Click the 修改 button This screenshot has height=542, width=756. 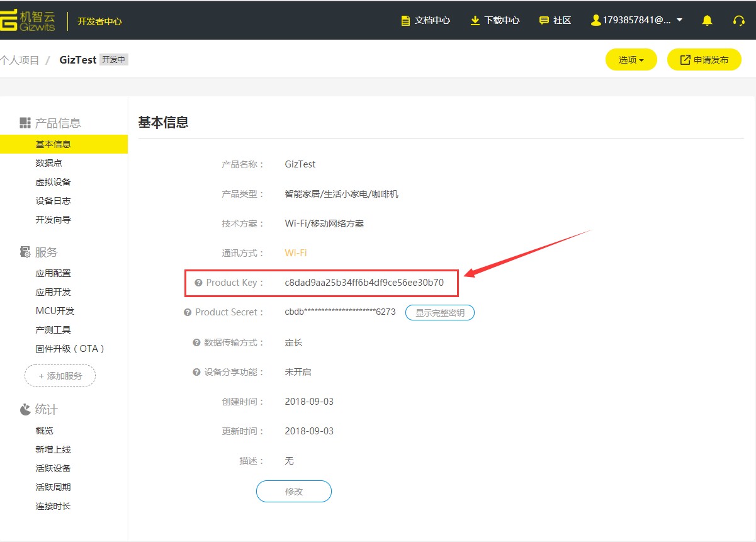(293, 492)
